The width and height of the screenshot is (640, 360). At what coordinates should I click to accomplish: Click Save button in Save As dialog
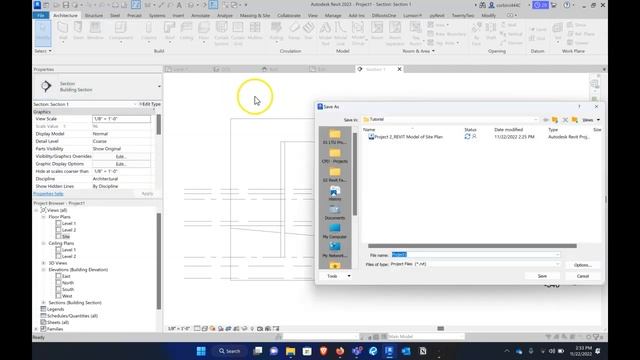pyautogui.click(x=542, y=276)
